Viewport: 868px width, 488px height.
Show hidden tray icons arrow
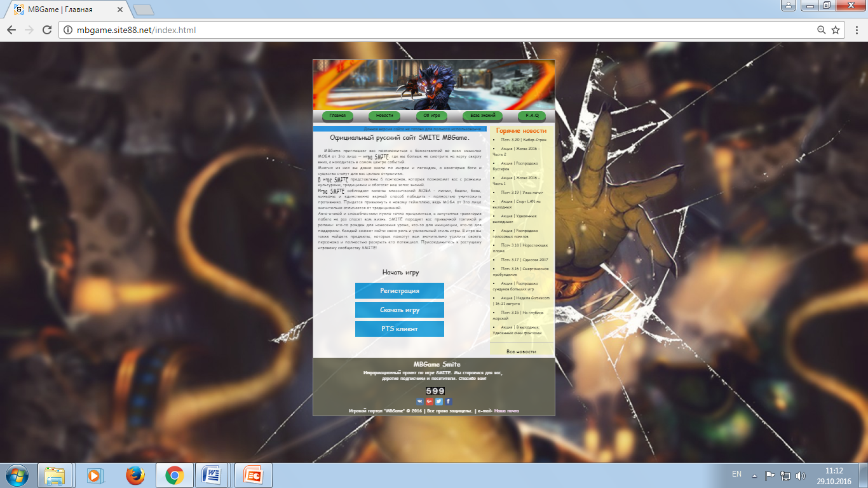(x=754, y=475)
